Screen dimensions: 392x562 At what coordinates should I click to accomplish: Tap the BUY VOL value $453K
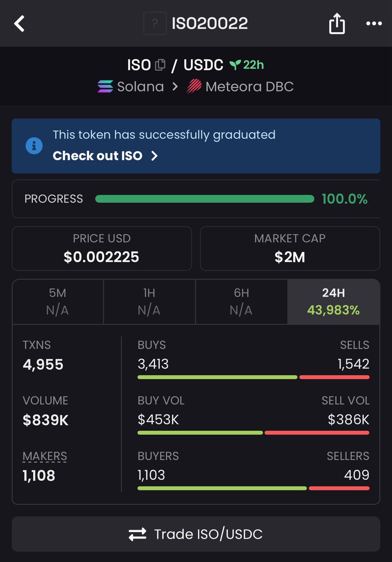click(158, 420)
